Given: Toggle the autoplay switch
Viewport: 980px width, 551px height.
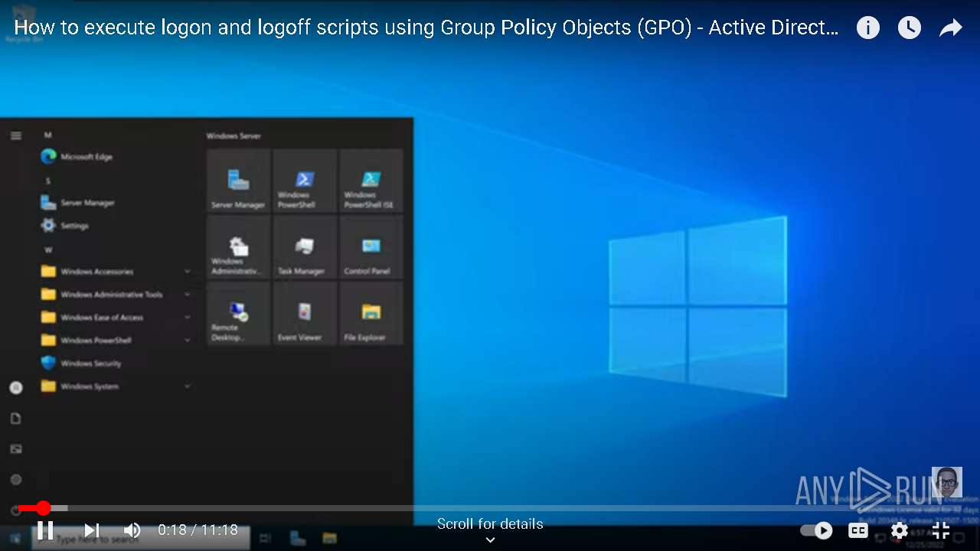Looking at the screenshot, I should (816, 530).
